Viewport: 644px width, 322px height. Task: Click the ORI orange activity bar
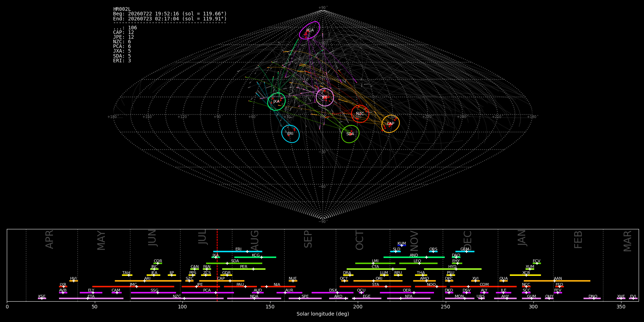pyautogui.click(x=378, y=281)
